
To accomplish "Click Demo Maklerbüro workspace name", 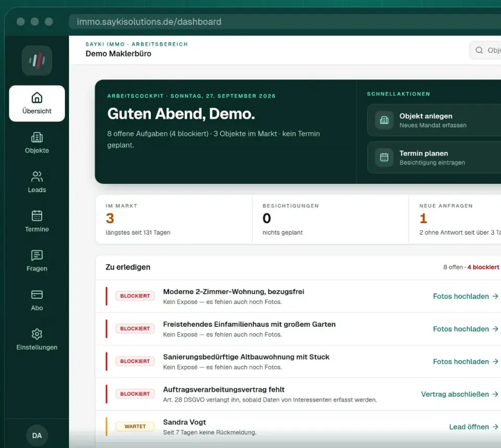I will coord(118,53).
